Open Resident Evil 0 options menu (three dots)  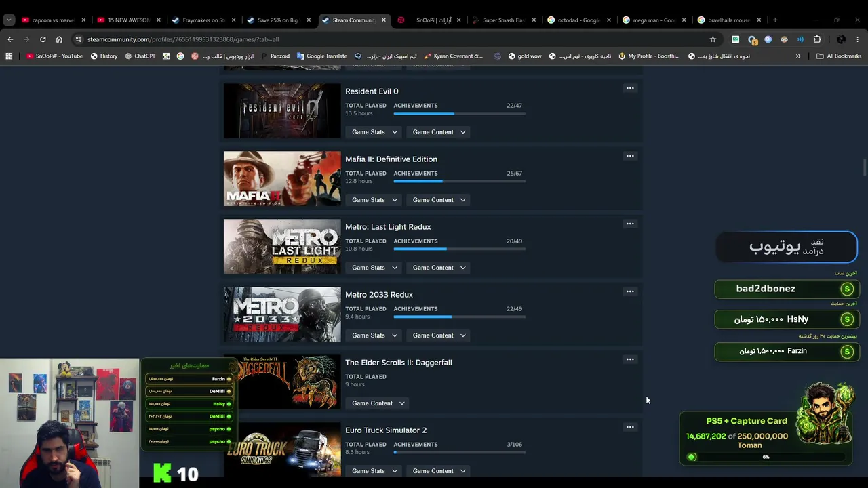[x=630, y=88]
